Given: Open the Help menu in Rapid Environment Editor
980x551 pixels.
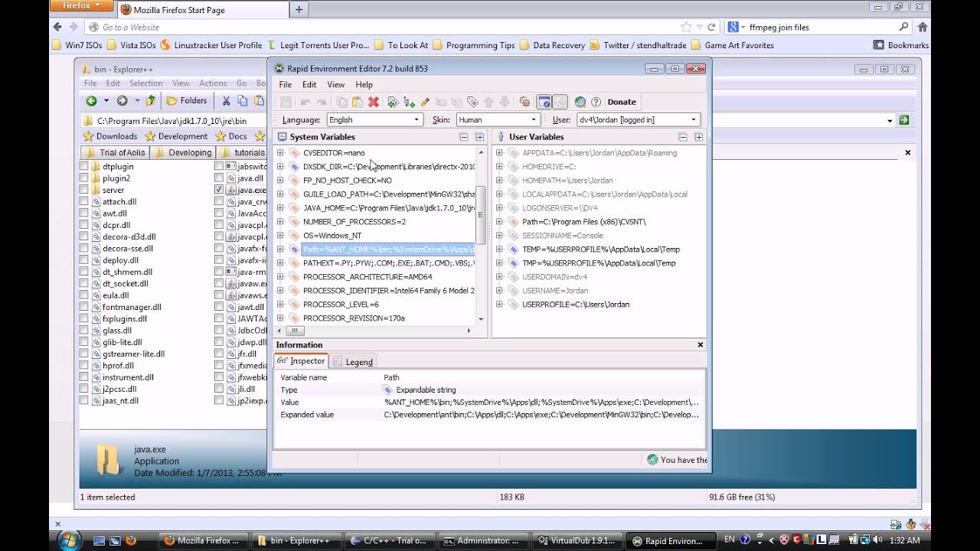Looking at the screenshot, I should pos(364,85).
